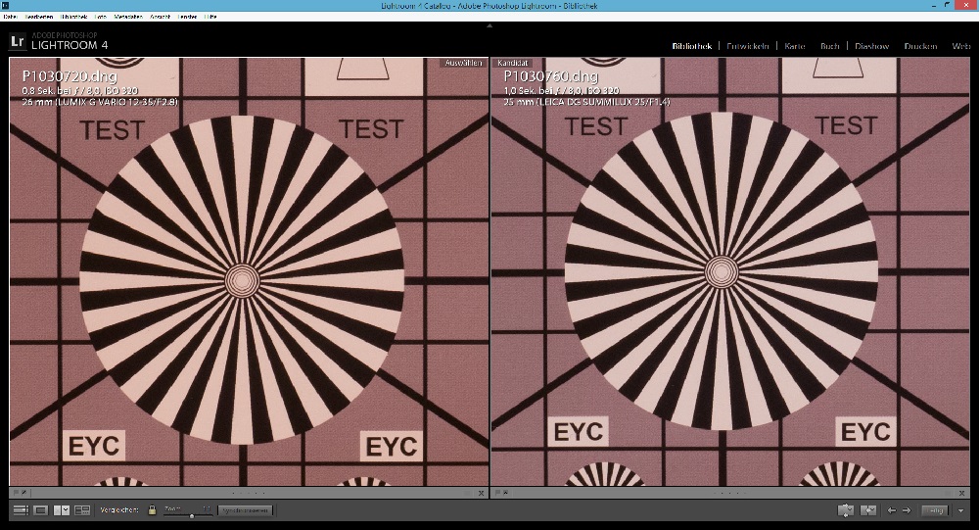Open the Ansicht menu
The width and height of the screenshot is (980, 530).
point(160,18)
